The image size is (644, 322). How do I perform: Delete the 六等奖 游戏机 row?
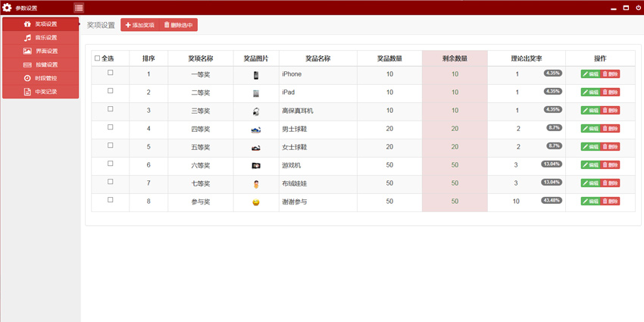(611, 164)
